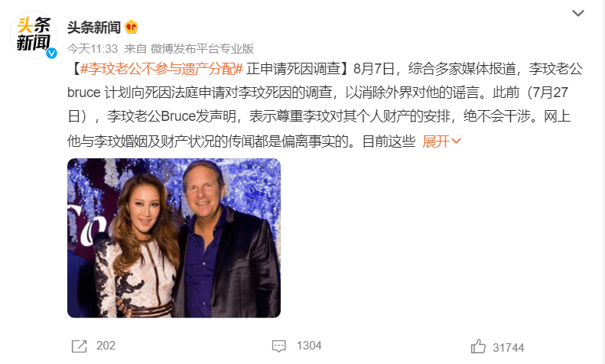
Task: Click the repost count 202
Action: [106, 346]
